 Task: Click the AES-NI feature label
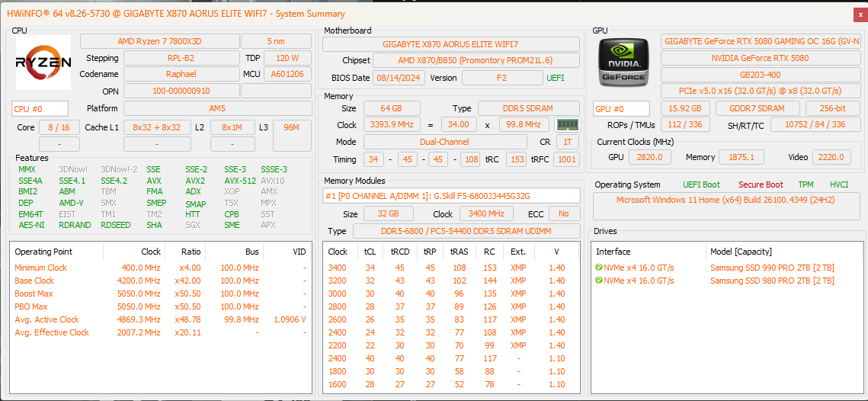coord(31,226)
